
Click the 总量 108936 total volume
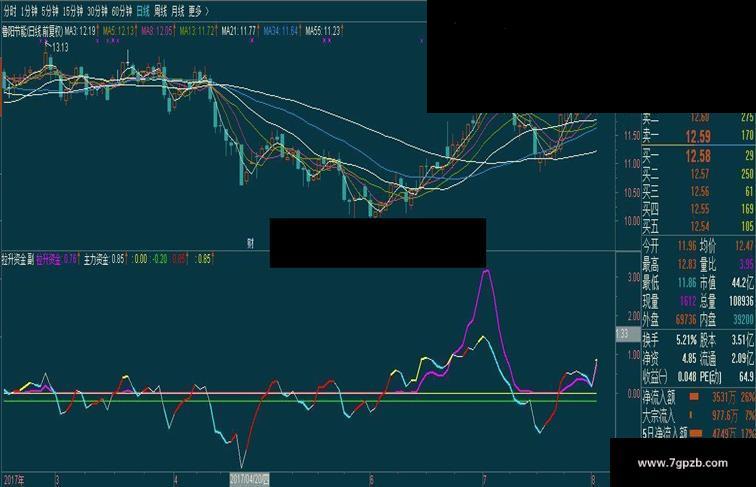pos(727,301)
